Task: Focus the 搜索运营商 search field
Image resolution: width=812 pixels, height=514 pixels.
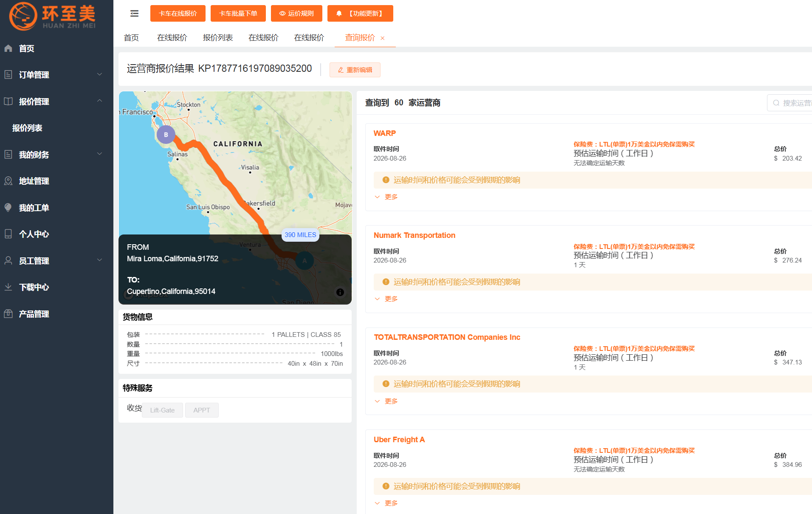Action: point(790,103)
